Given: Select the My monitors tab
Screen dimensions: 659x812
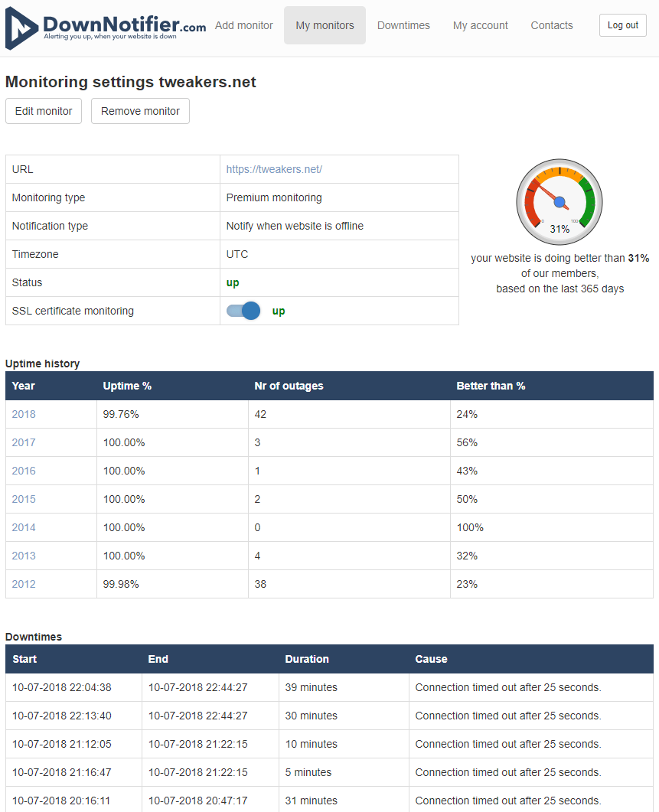Looking at the screenshot, I should coord(325,25).
